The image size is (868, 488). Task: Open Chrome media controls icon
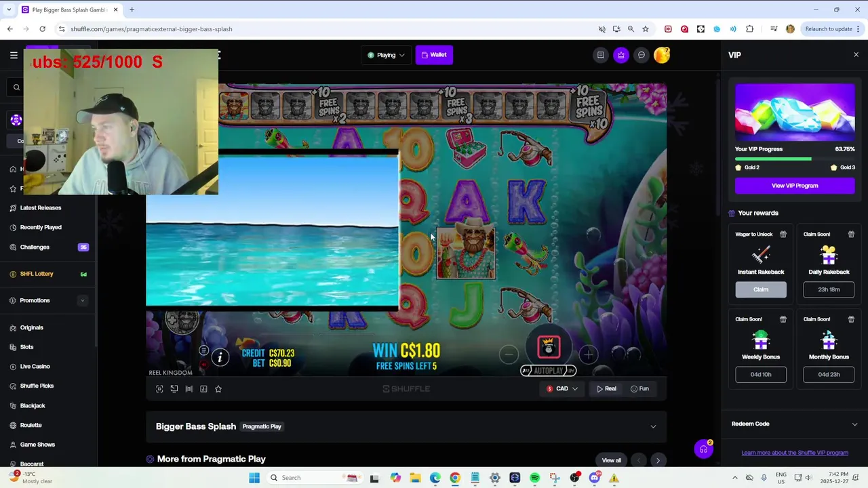(x=774, y=29)
